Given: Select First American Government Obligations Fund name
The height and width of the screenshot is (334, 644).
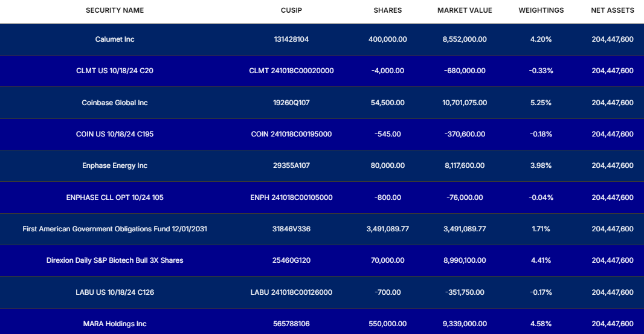Looking at the screenshot, I should coord(115,229).
